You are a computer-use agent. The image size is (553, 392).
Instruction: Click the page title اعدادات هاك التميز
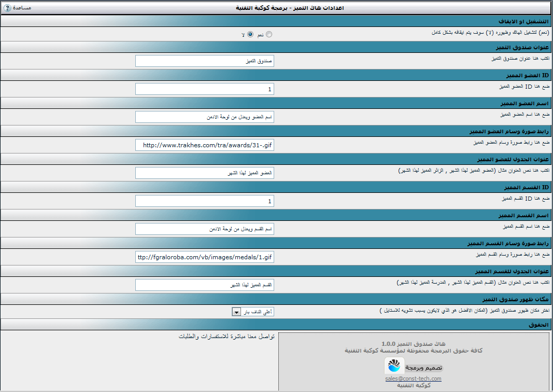pyautogui.click(x=290, y=8)
